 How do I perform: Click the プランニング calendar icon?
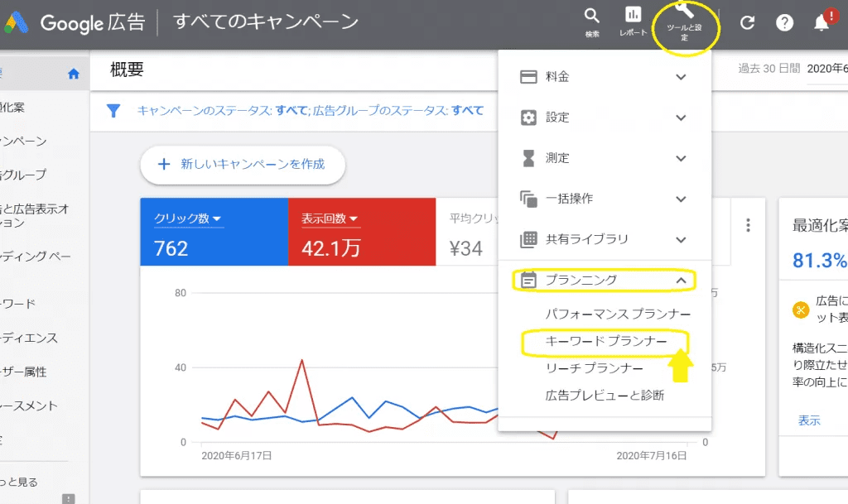(x=528, y=280)
